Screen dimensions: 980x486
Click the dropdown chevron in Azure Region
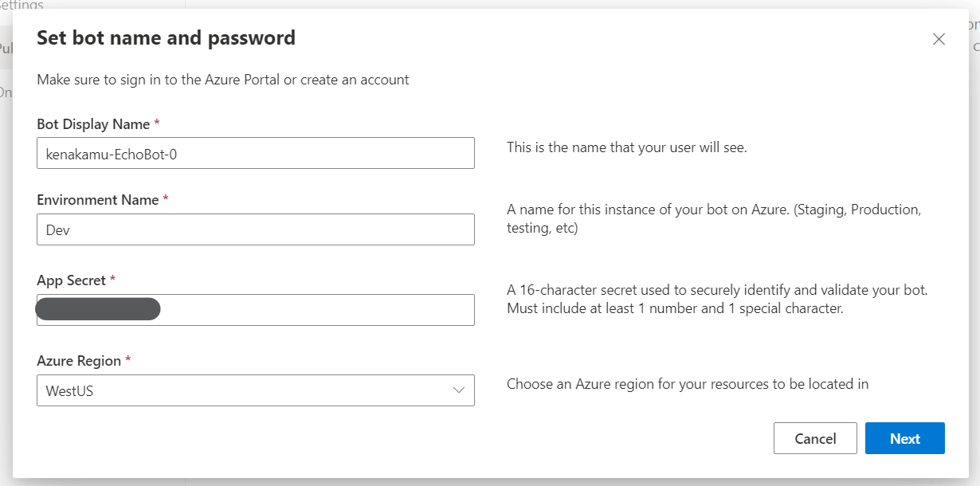(458, 390)
